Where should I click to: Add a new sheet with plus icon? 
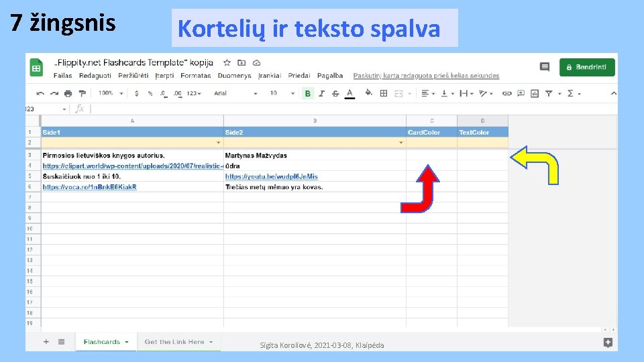click(x=46, y=341)
